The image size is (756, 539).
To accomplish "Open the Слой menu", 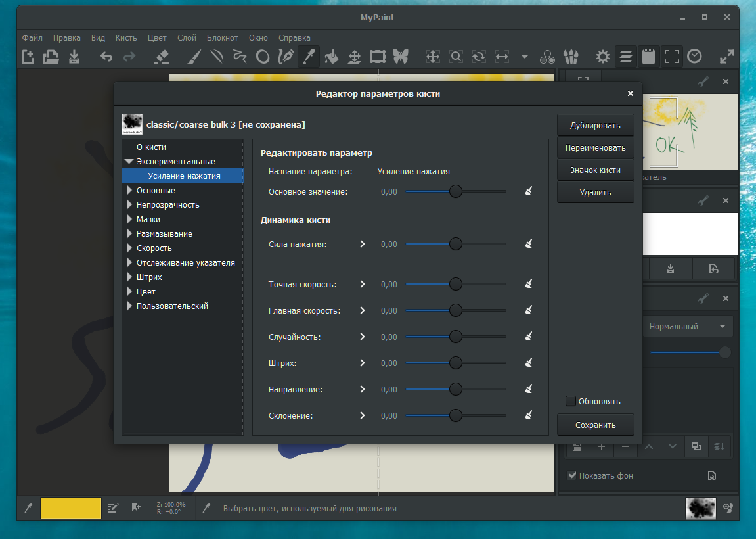I will coord(187,37).
